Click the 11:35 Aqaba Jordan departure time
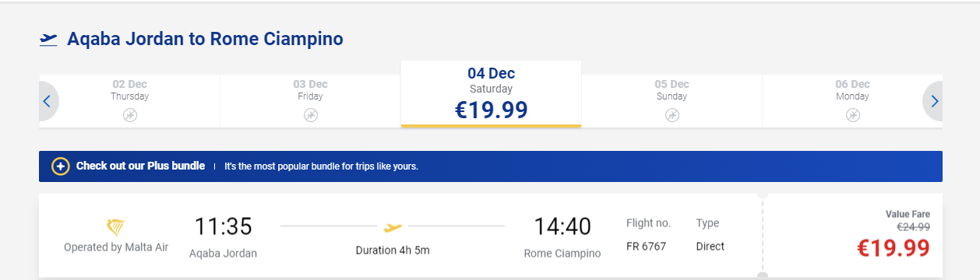 (223, 227)
